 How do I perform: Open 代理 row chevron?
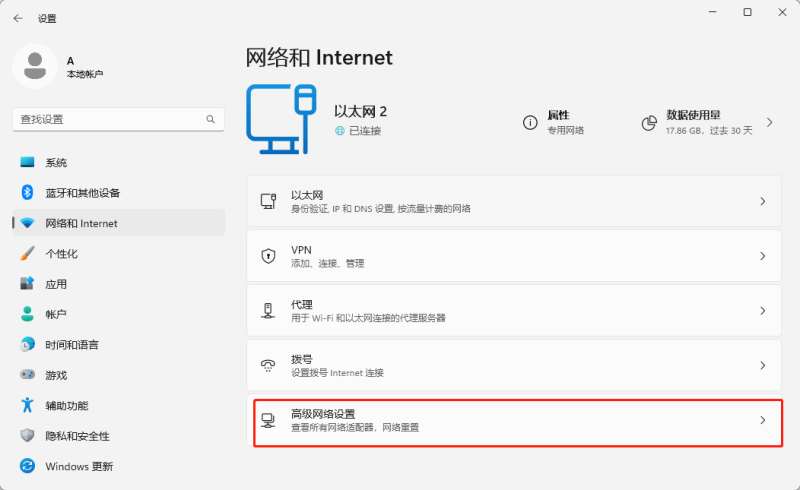point(763,310)
